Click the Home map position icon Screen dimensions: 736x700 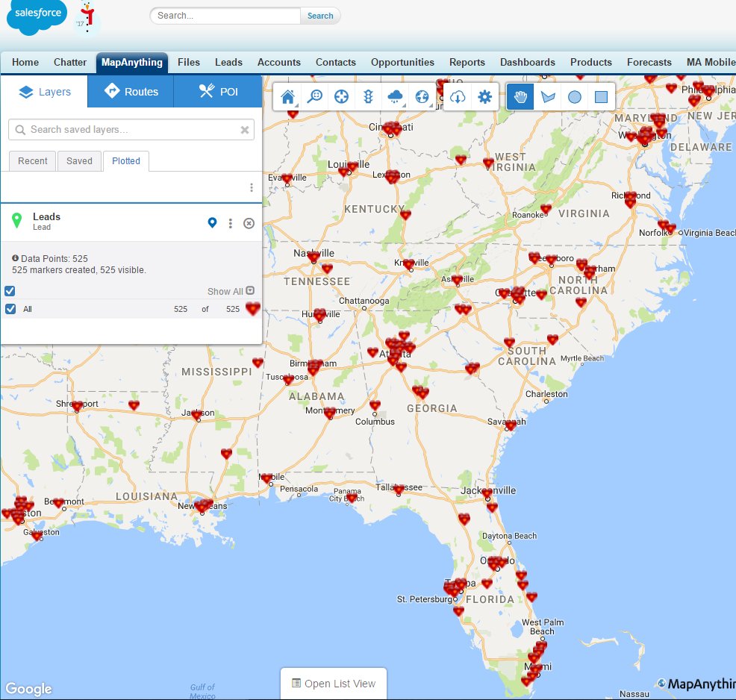pos(287,97)
